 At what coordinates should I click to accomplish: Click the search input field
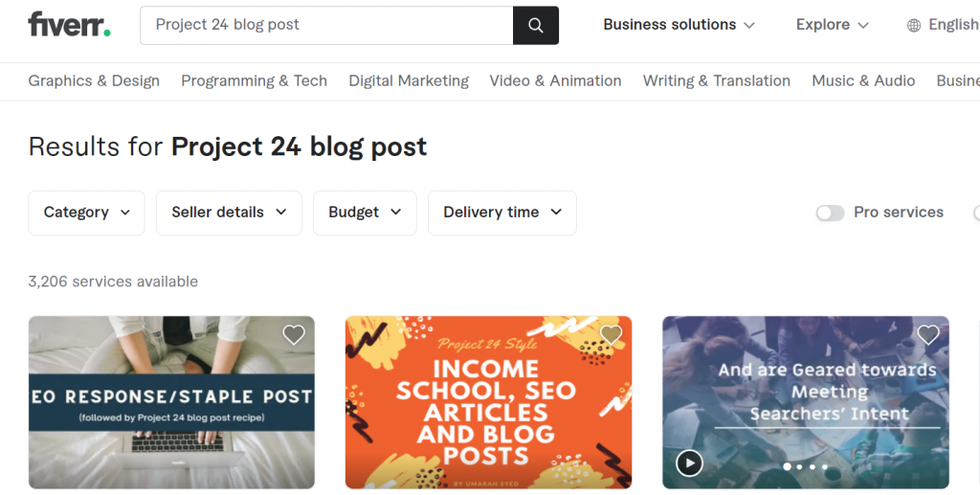point(325,25)
